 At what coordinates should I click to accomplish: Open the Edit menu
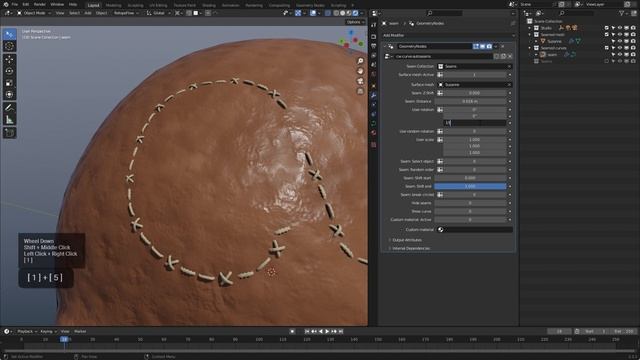pyautogui.click(x=26, y=4)
